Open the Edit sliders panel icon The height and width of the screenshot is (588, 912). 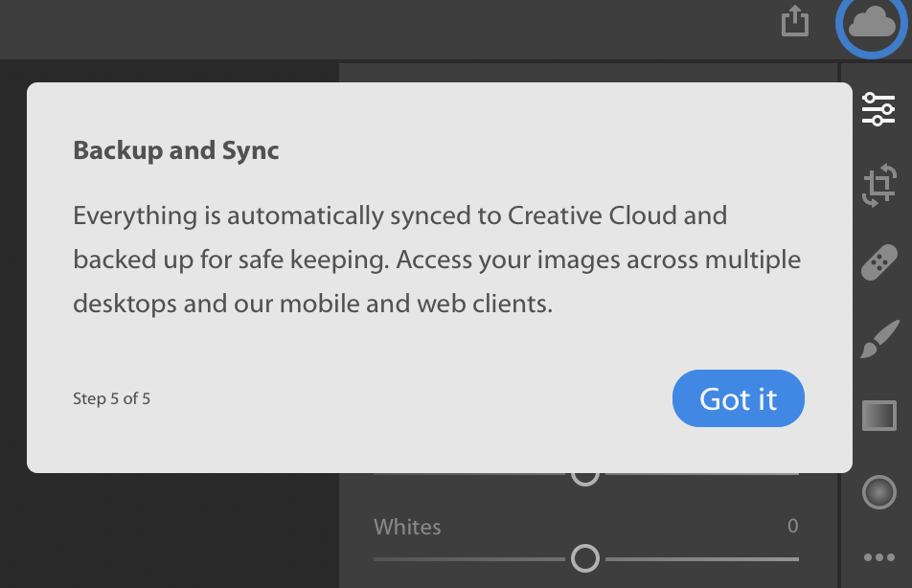pyautogui.click(x=878, y=109)
